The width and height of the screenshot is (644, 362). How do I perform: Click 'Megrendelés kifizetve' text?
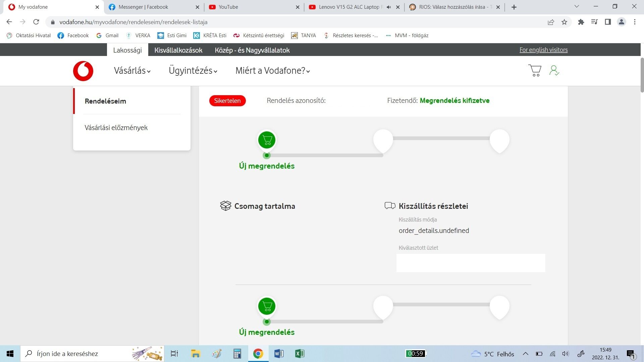454,101
